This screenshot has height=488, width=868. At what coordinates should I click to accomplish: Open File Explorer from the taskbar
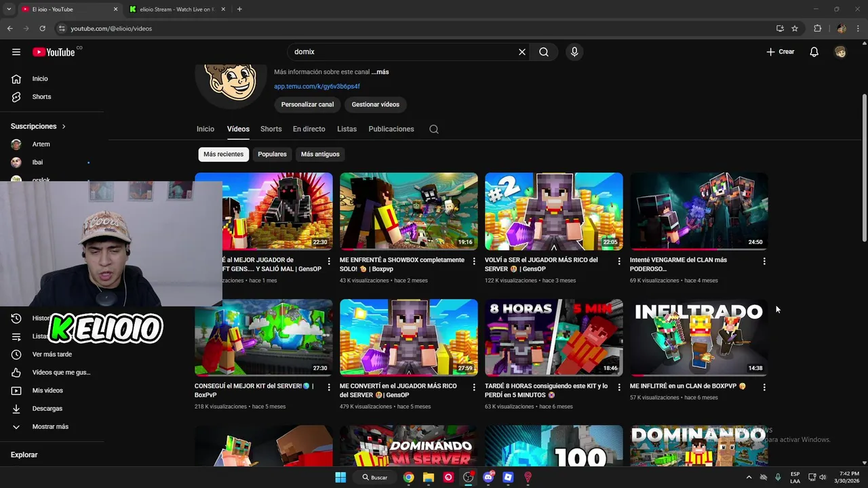[429, 477]
